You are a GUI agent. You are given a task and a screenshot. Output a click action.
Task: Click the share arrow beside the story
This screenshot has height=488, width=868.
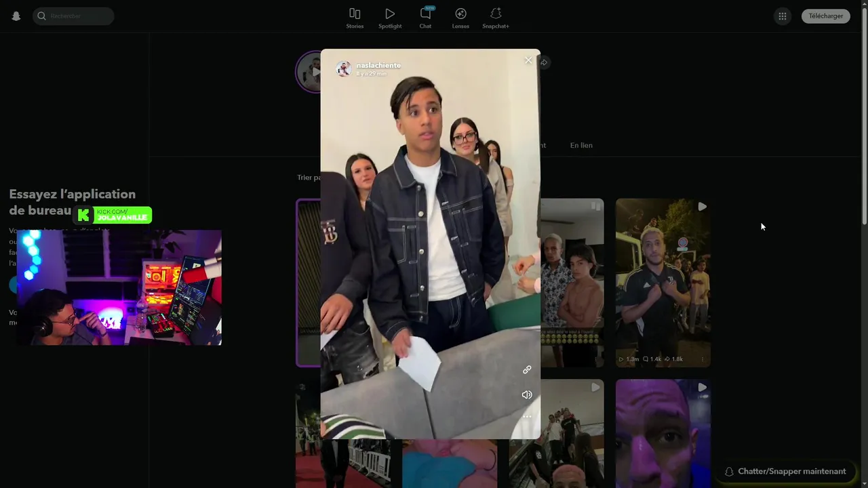point(544,62)
